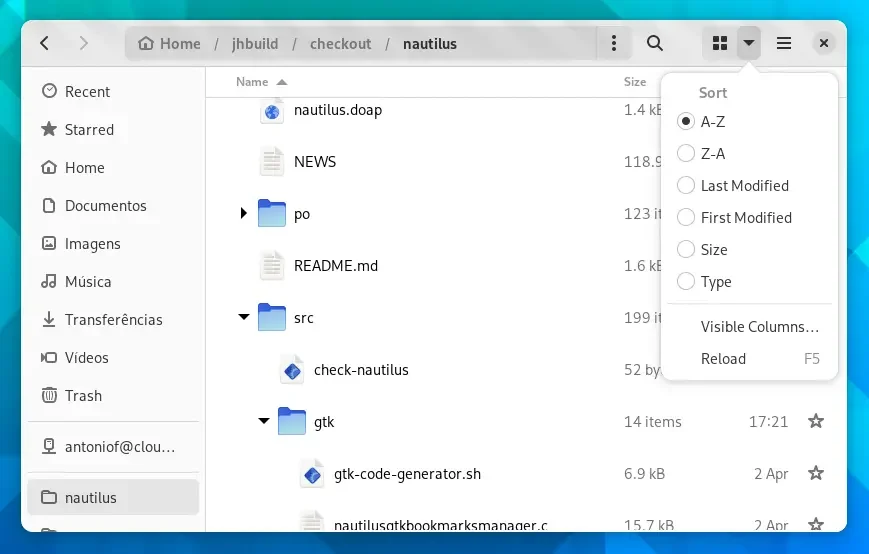869x554 pixels.
Task: Open Vídeos in the sidebar
Action: (113, 358)
